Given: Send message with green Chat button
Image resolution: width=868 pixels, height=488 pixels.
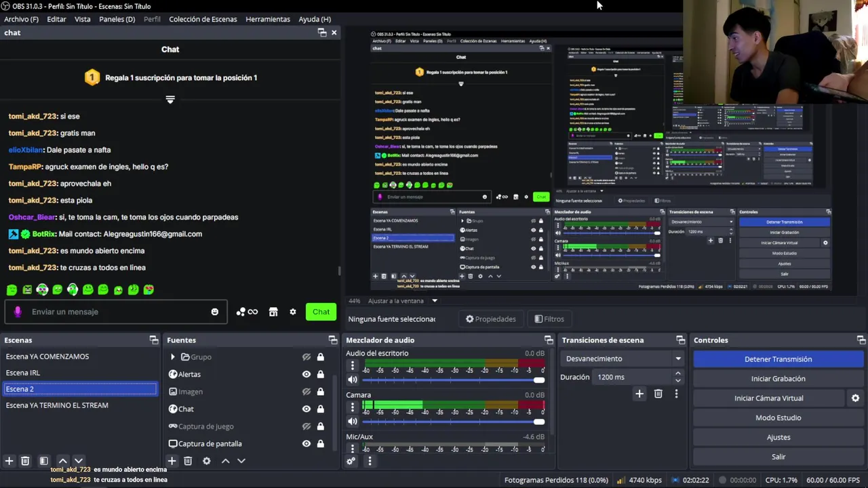Looking at the screenshot, I should (321, 312).
